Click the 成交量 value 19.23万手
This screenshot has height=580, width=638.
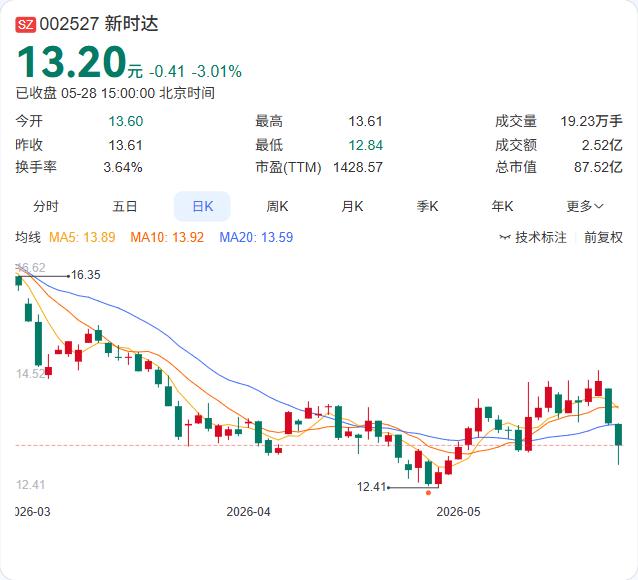(x=592, y=121)
